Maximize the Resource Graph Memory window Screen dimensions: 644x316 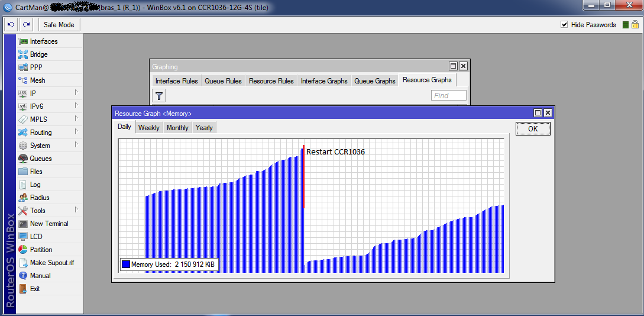pos(537,113)
